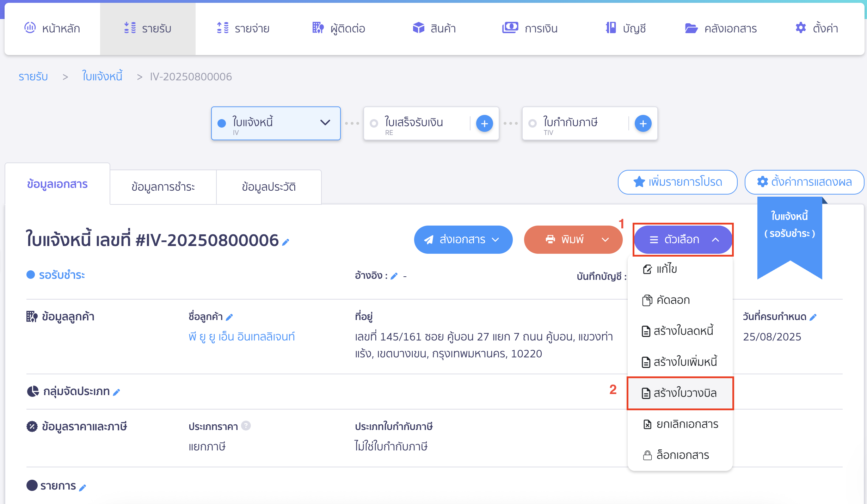Select the รายรับ menu tab
The width and height of the screenshot is (867, 504).
pyautogui.click(x=148, y=28)
